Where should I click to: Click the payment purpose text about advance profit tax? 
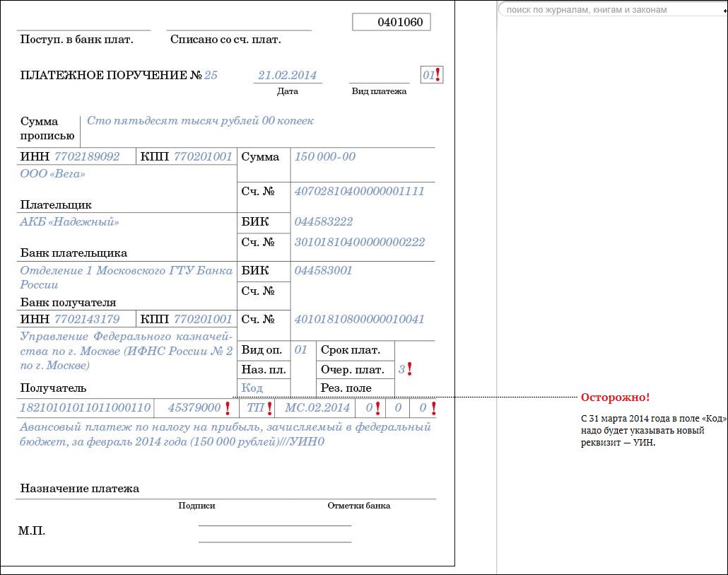point(225,434)
